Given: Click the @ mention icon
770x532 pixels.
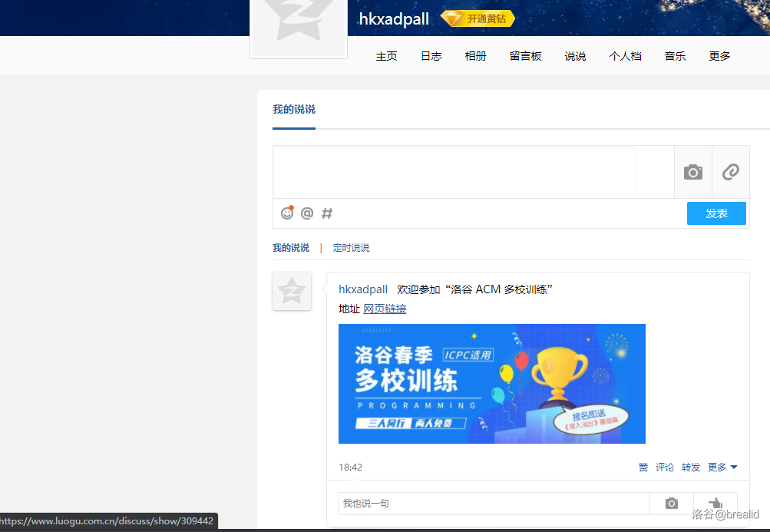Looking at the screenshot, I should pos(307,213).
